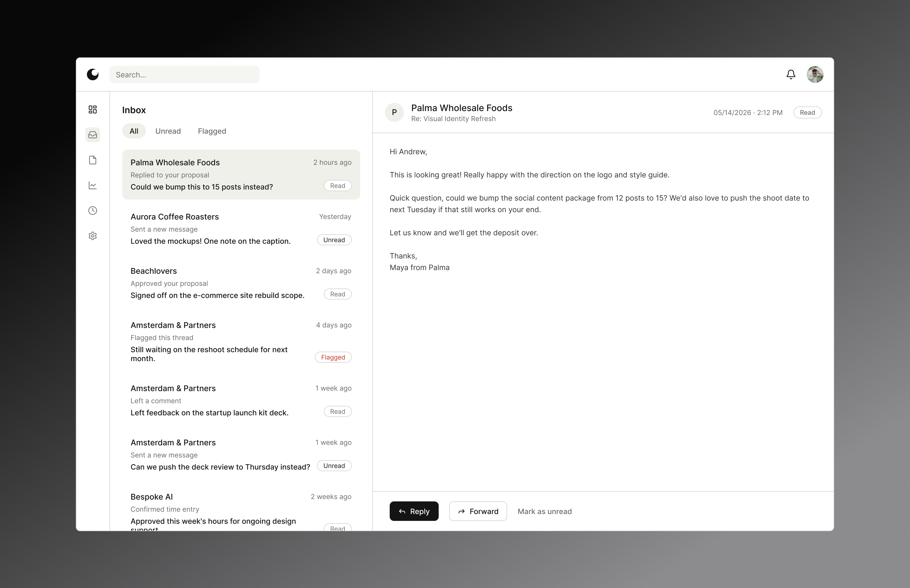Select the All inbox tab
Image resolution: width=910 pixels, height=588 pixels.
(134, 131)
